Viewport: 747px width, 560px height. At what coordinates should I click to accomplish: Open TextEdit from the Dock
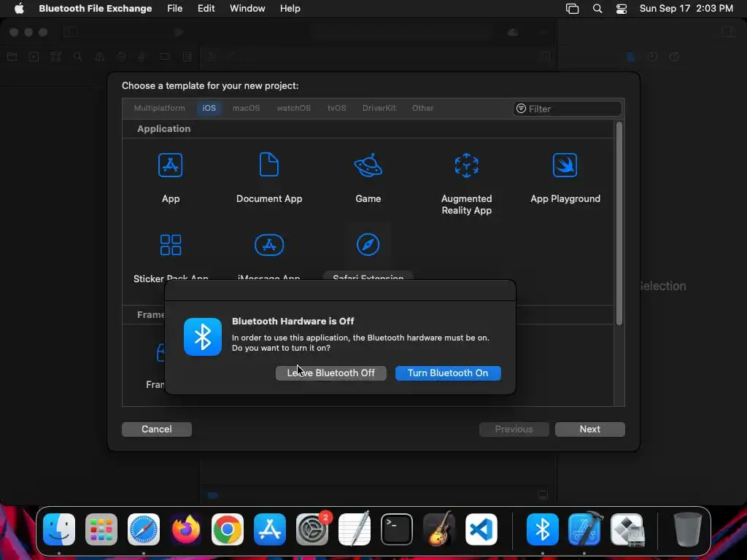354,529
